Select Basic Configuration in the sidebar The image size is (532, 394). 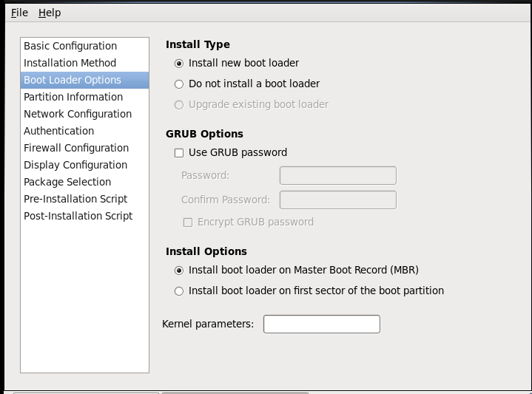pyautogui.click(x=84, y=46)
